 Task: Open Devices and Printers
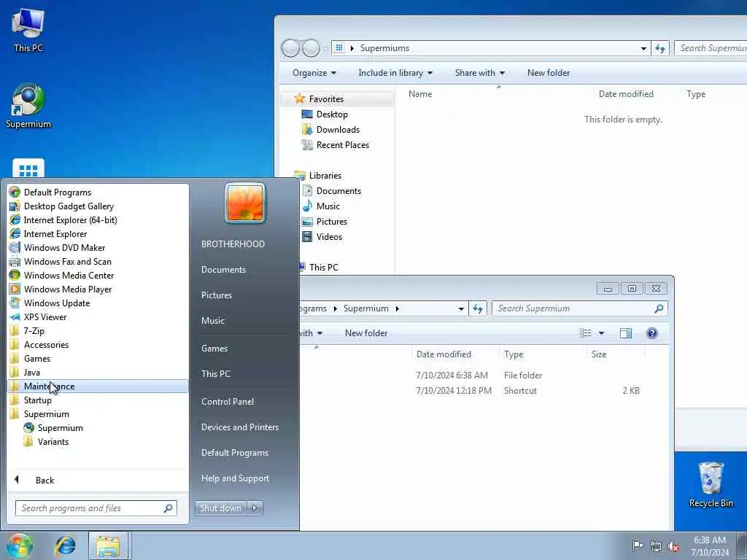pyautogui.click(x=239, y=427)
